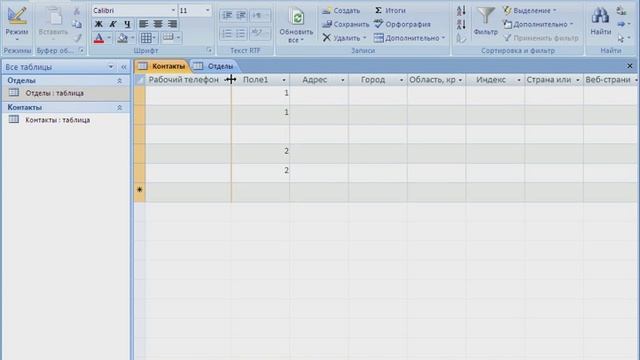
Task: Click Итоги totals button
Action: 390,11
